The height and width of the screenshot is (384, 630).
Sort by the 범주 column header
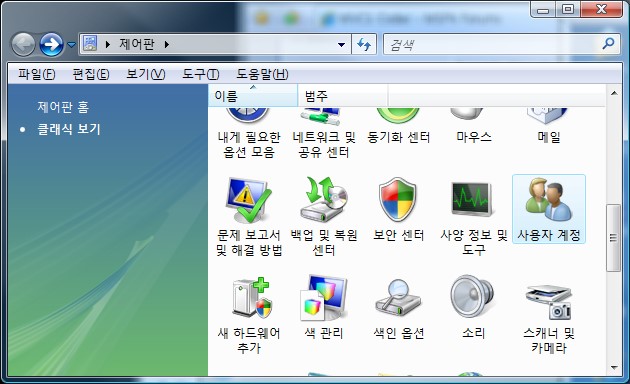click(x=342, y=96)
